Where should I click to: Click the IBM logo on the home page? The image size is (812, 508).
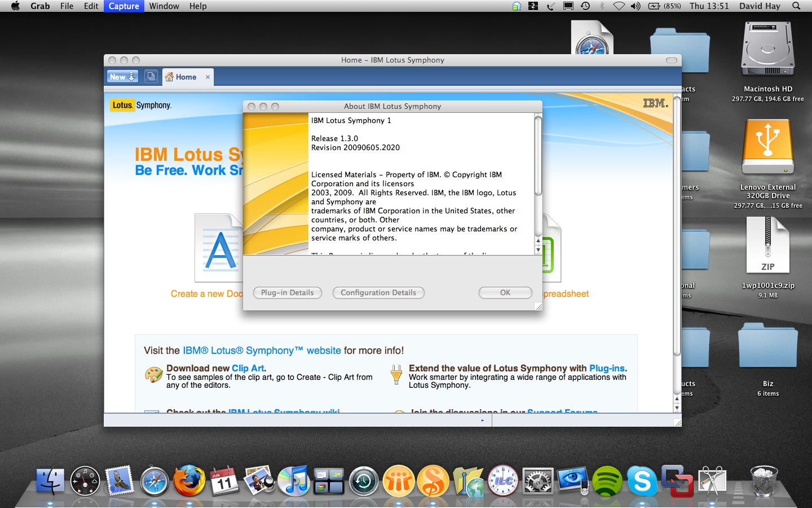(655, 103)
